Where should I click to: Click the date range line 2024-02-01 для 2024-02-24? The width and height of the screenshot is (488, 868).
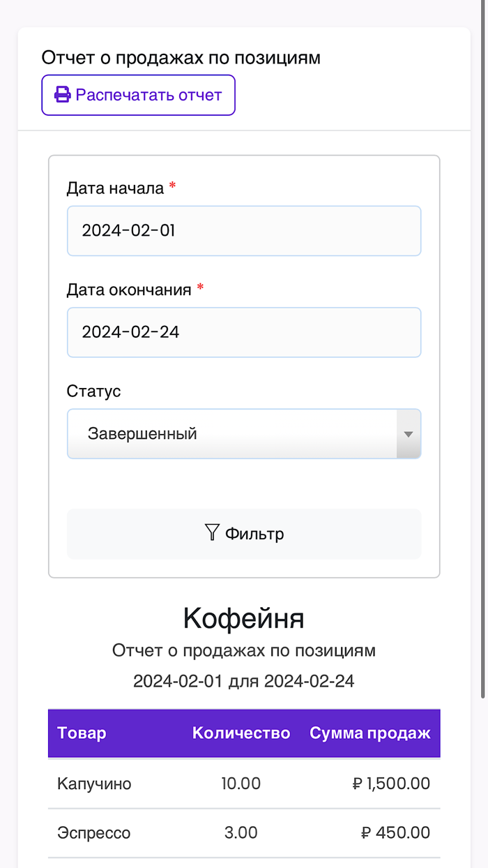(243, 680)
